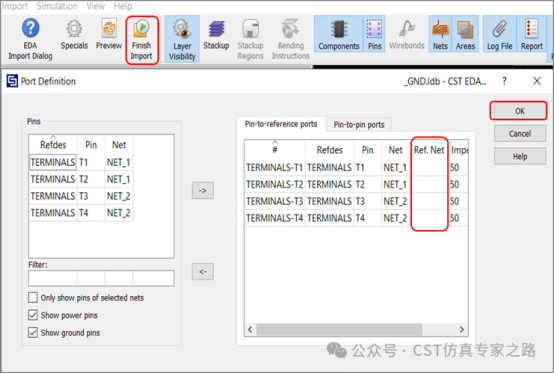Uncheck the Show ground pins checkbox
This screenshot has width=554, height=373.
point(33,332)
